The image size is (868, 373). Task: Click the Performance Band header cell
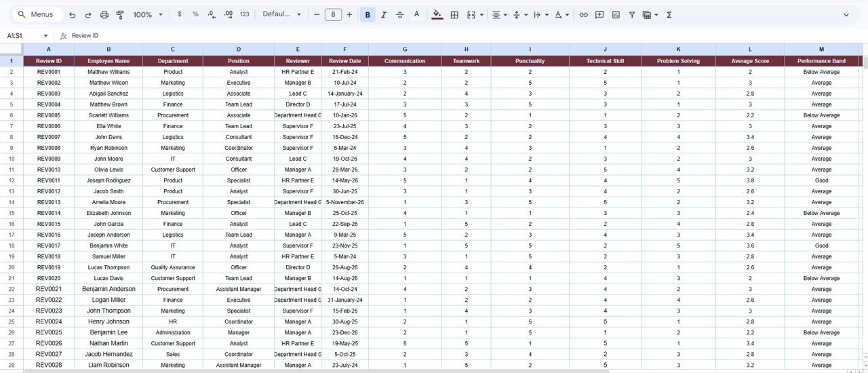(821, 61)
